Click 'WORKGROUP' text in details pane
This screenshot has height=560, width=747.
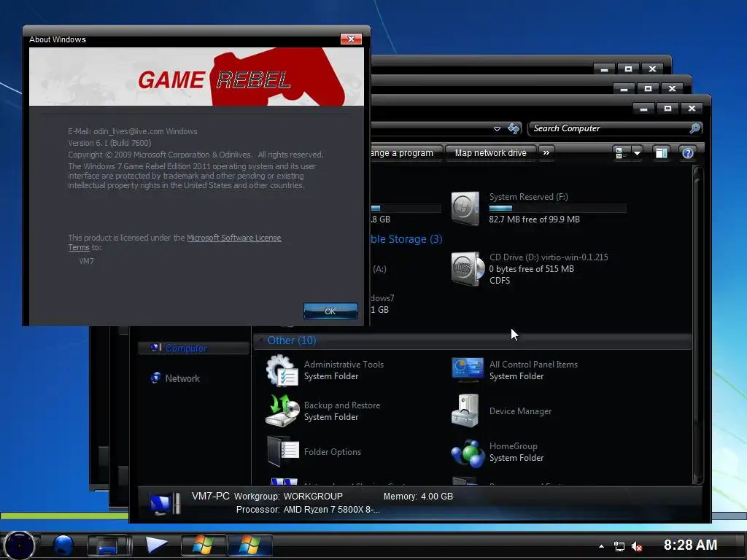click(312, 496)
